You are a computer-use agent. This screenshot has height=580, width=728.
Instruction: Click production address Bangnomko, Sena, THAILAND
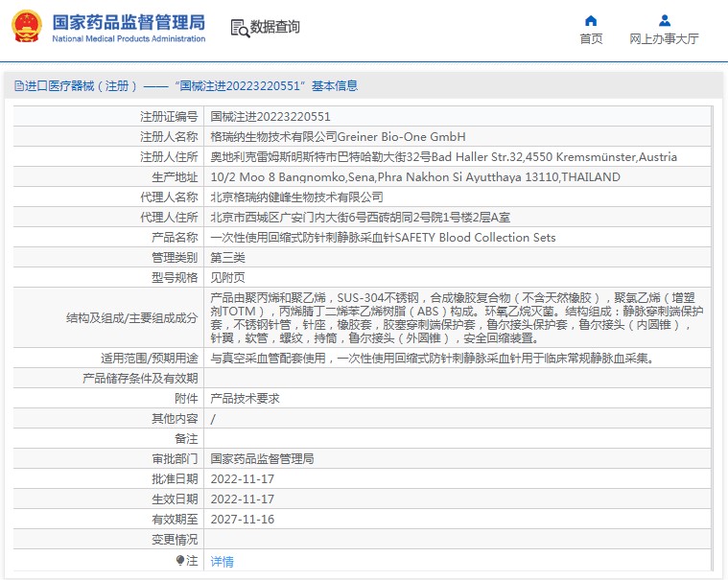[x=415, y=177]
